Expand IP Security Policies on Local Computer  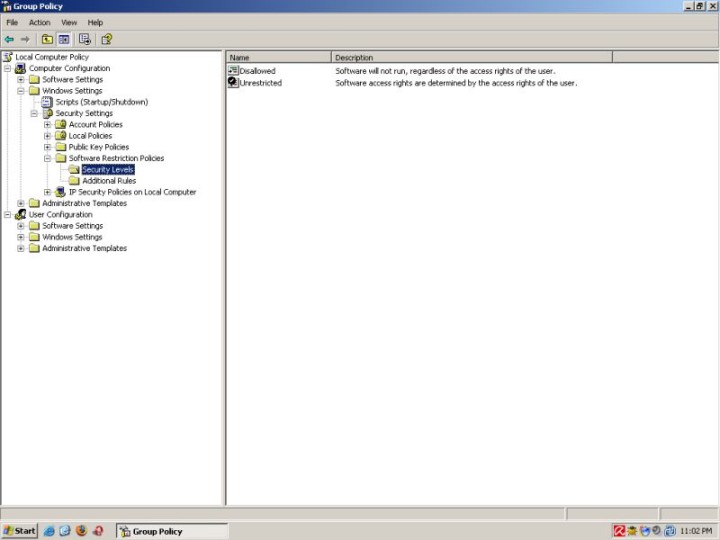pos(47,192)
